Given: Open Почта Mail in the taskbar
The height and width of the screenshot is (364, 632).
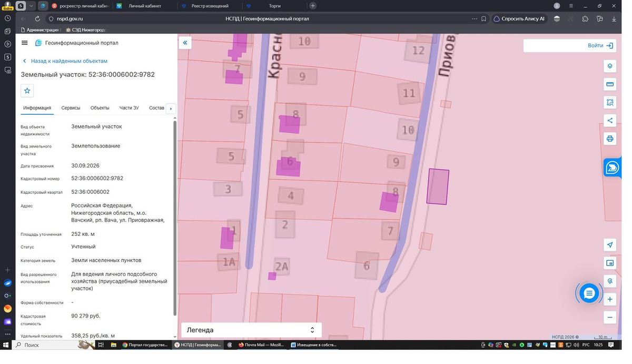Looking at the screenshot, I should coord(261,345).
